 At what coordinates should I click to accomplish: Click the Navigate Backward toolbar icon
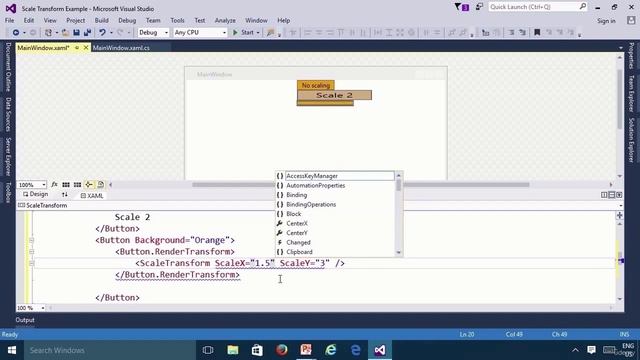[16, 32]
